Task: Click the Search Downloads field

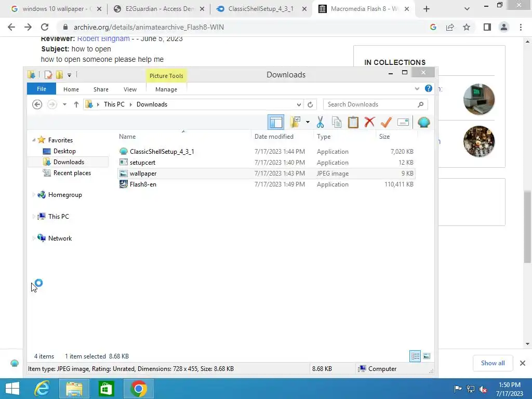Action: pyautogui.click(x=376, y=104)
